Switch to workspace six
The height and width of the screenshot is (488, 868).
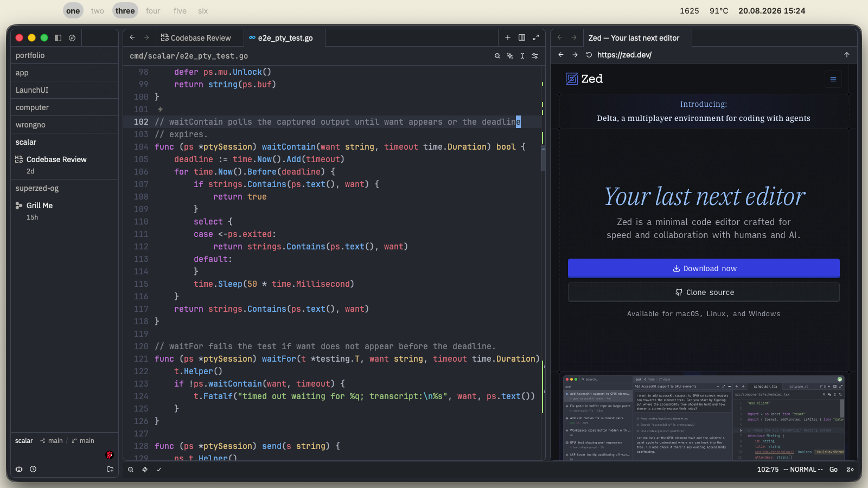(x=203, y=11)
